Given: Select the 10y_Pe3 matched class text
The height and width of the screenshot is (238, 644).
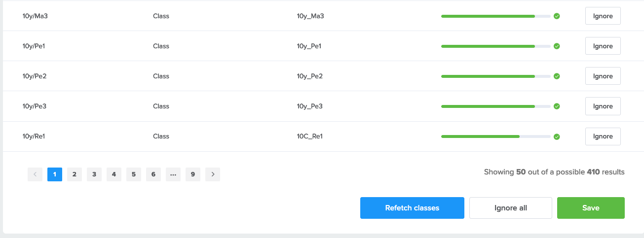Looking at the screenshot, I should point(309,106).
